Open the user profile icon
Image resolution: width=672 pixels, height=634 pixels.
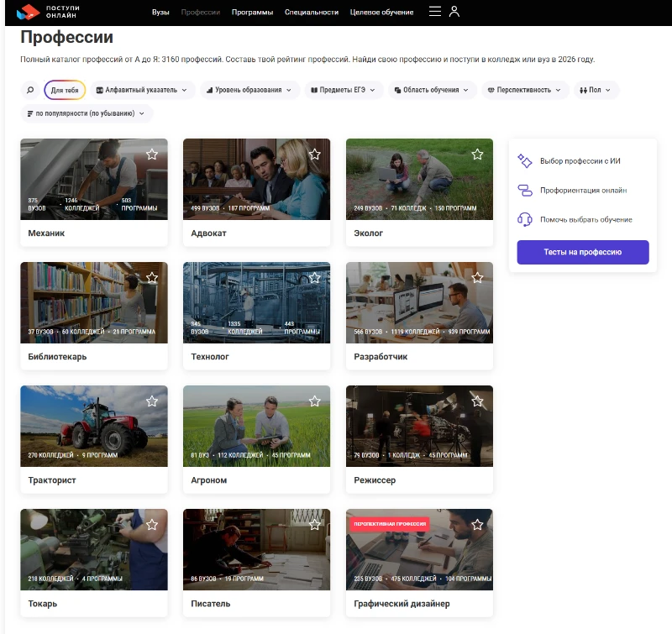pyautogui.click(x=454, y=12)
